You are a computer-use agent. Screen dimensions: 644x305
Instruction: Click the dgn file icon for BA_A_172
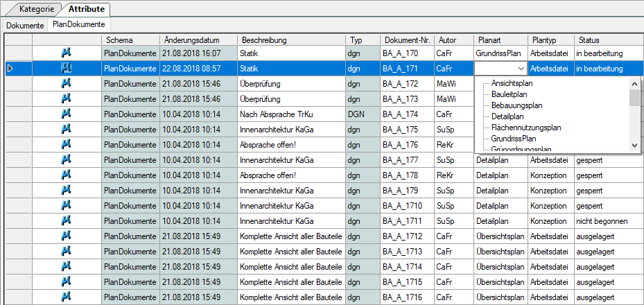pyautogui.click(x=67, y=83)
